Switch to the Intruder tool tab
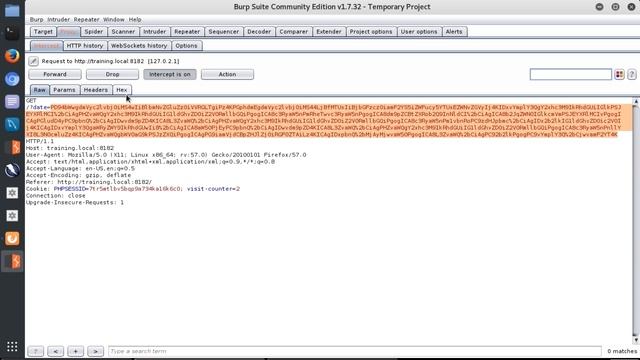Screen dimensions: 640x360 (x=154, y=32)
